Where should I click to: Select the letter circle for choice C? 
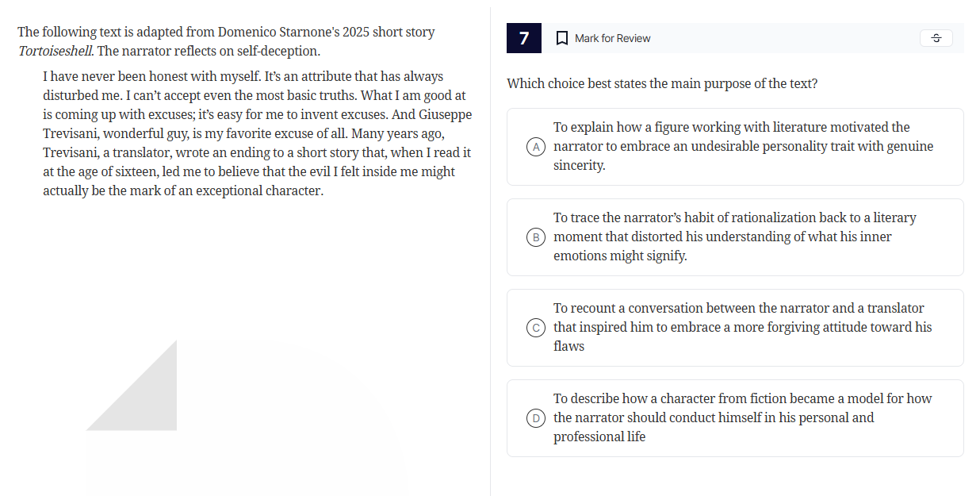click(535, 327)
